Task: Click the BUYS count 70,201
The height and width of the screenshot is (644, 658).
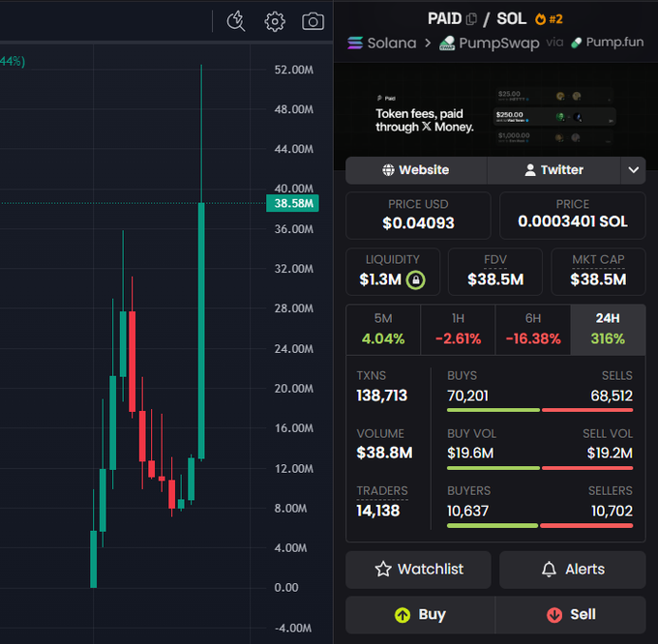Action: (x=467, y=395)
